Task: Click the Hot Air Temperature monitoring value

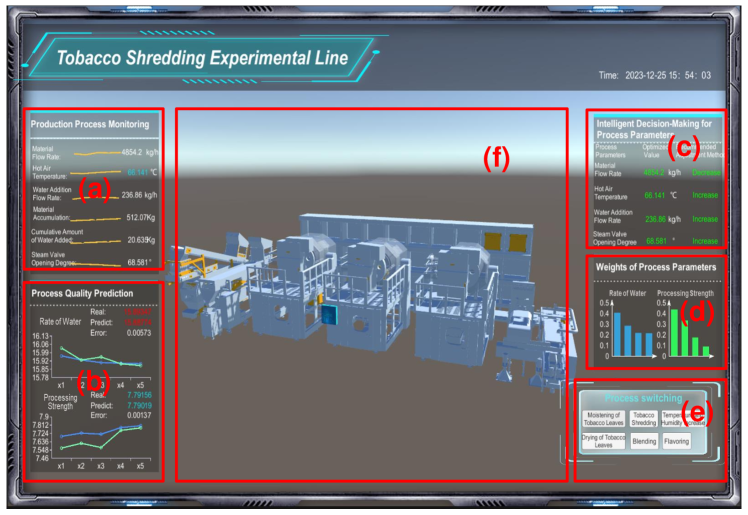Action: [134, 172]
